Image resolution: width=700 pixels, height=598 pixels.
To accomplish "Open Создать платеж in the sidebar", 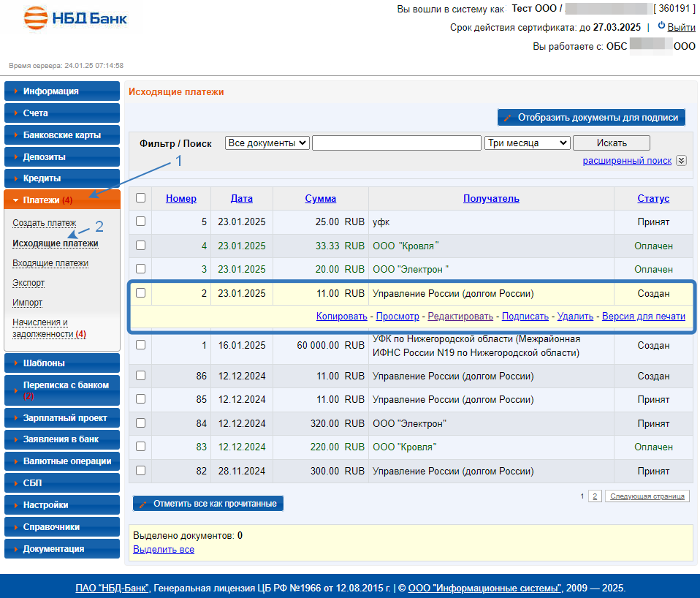I will 45,223.
